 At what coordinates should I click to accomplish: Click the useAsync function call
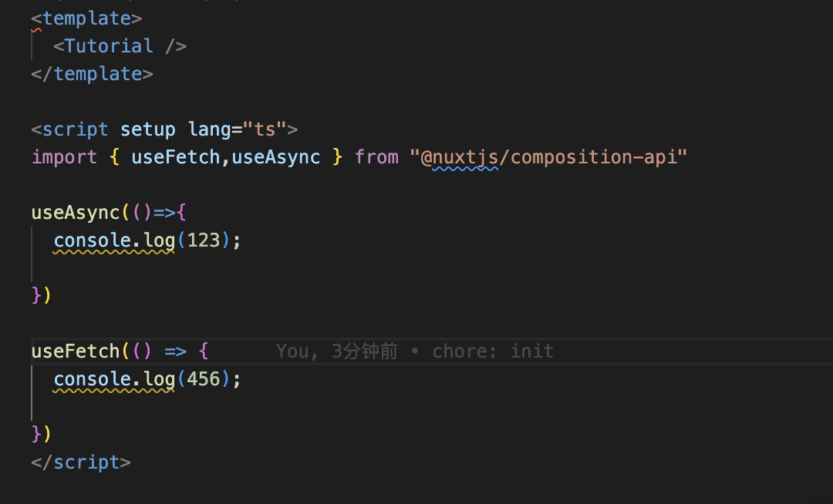76,213
